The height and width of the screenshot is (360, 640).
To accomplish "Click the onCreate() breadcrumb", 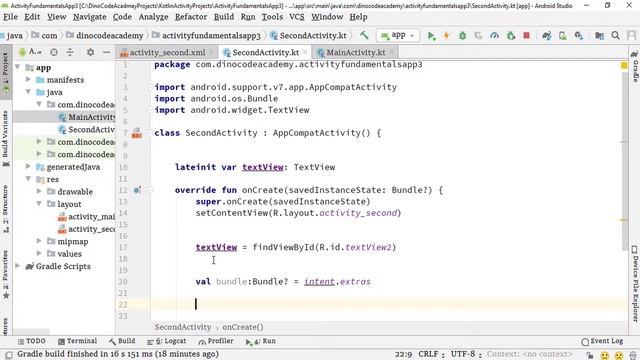I will click(x=242, y=327).
